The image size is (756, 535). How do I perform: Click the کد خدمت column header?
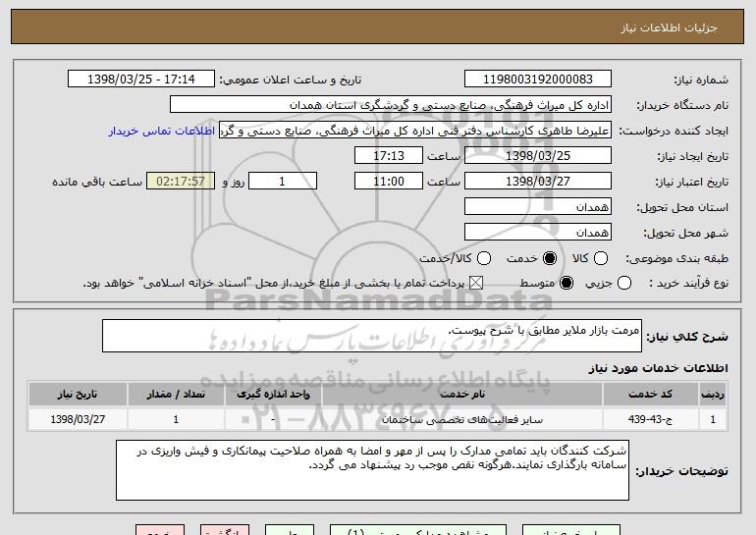650,395
